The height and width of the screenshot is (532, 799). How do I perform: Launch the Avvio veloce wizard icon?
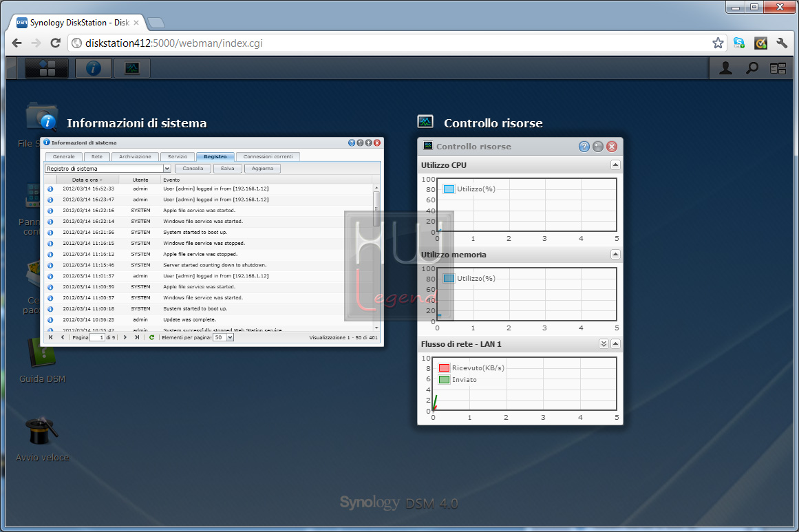[x=42, y=439]
